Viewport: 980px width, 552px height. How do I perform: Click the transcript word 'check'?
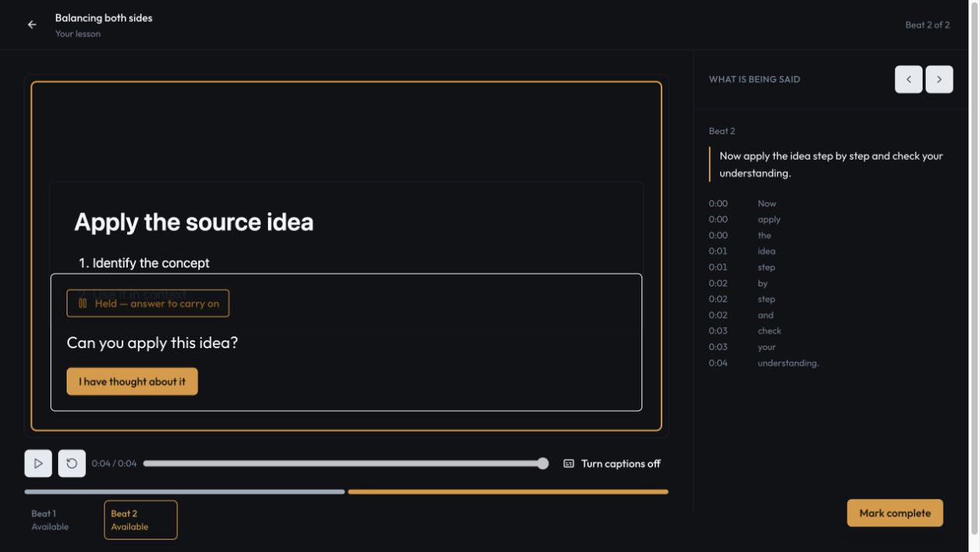click(769, 331)
